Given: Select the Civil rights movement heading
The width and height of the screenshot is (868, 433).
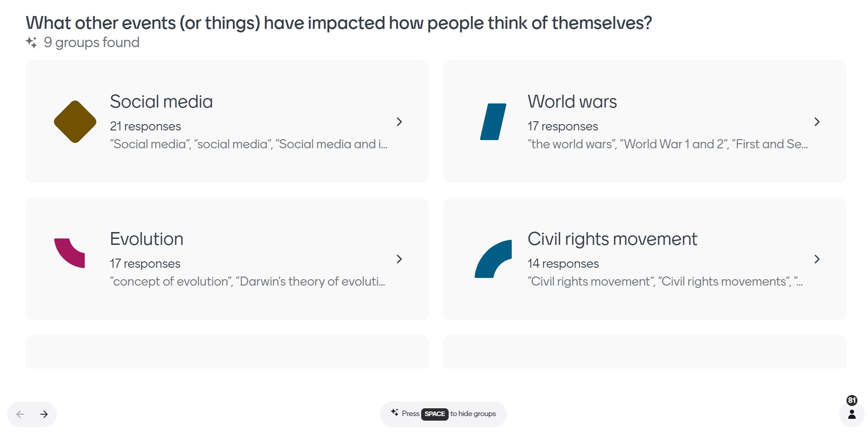Looking at the screenshot, I should (x=612, y=239).
